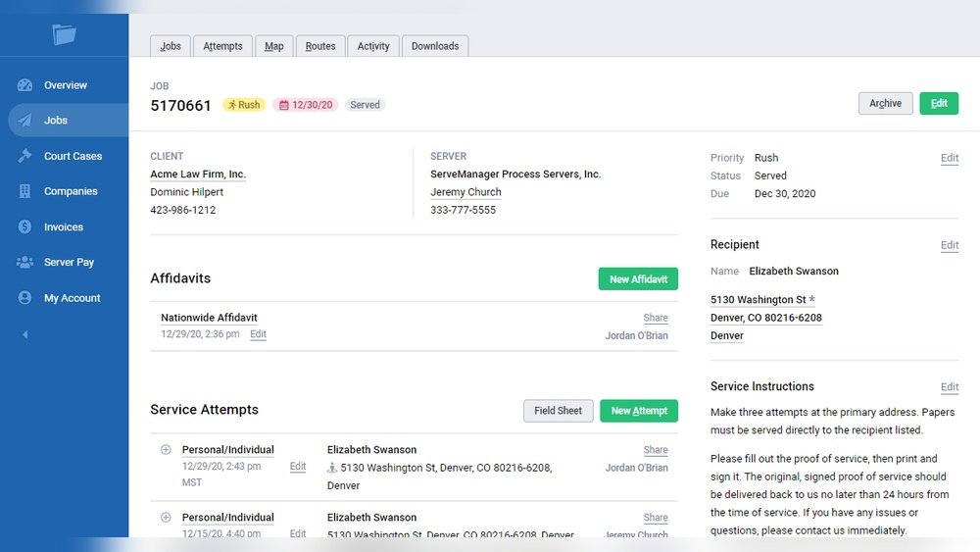980x552 pixels.
Task: Collapse sidebar with the left arrow
Action: click(25, 334)
